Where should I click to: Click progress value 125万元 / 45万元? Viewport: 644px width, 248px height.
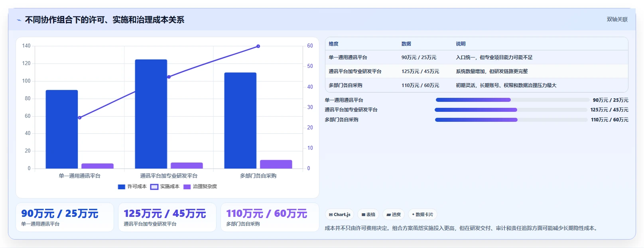609,110
